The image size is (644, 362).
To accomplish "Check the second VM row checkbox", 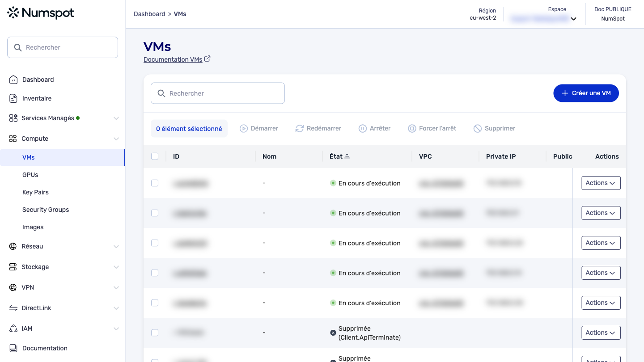I will coord(155,213).
